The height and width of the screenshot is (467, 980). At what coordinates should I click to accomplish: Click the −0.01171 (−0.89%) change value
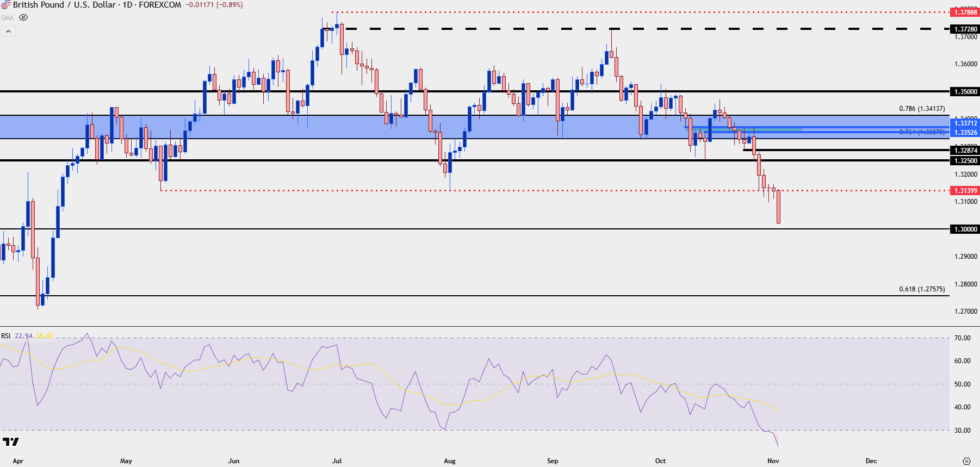tap(214, 5)
